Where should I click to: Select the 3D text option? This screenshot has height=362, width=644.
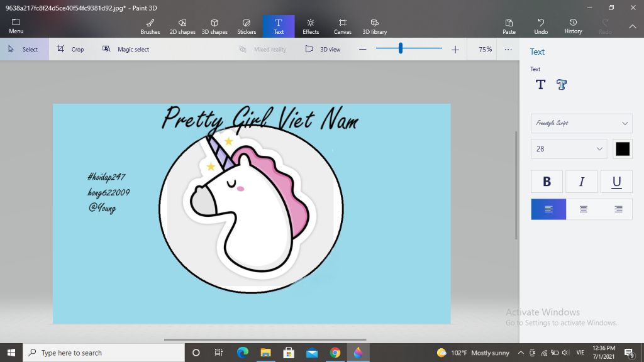[x=562, y=85]
